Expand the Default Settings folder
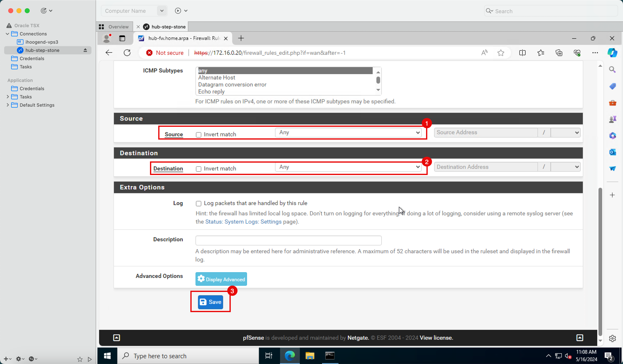Screen dimensions: 623x364 8,105
